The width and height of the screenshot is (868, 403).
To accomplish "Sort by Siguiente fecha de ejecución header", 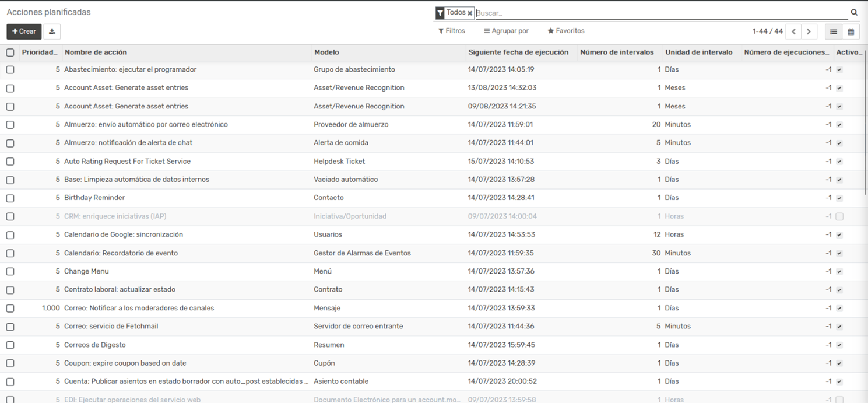I will pyautogui.click(x=518, y=52).
